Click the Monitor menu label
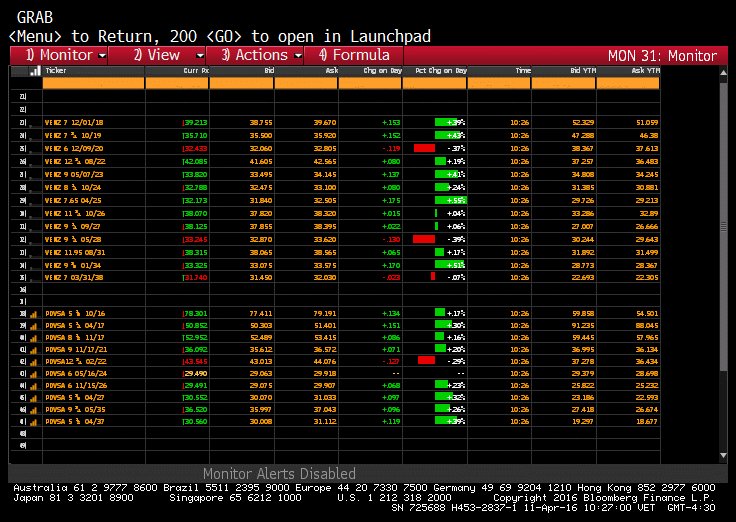736x522 pixels. click(x=58, y=55)
